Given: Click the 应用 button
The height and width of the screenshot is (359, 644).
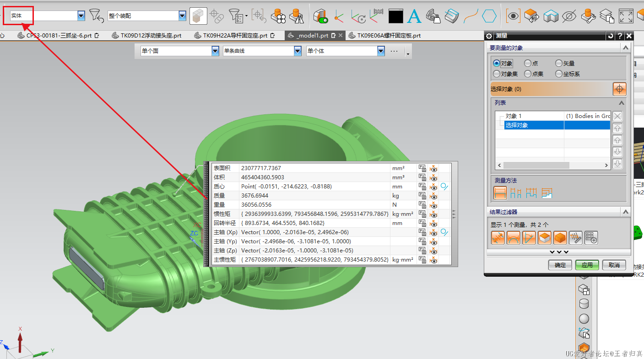Looking at the screenshot, I should (x=587, y=265).
